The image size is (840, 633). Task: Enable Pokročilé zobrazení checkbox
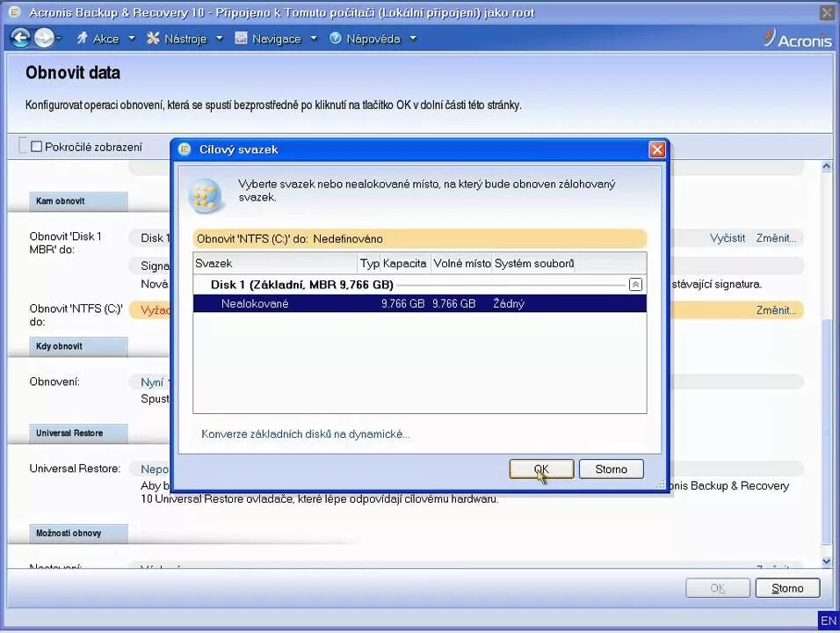tap(36, 146)
